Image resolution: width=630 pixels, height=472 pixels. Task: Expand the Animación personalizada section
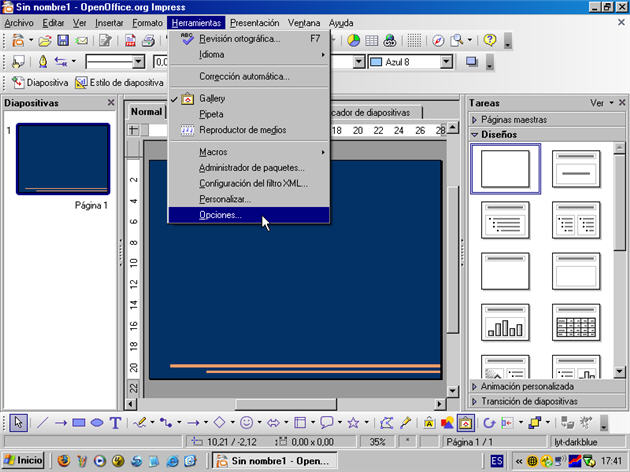pos(527,386)
